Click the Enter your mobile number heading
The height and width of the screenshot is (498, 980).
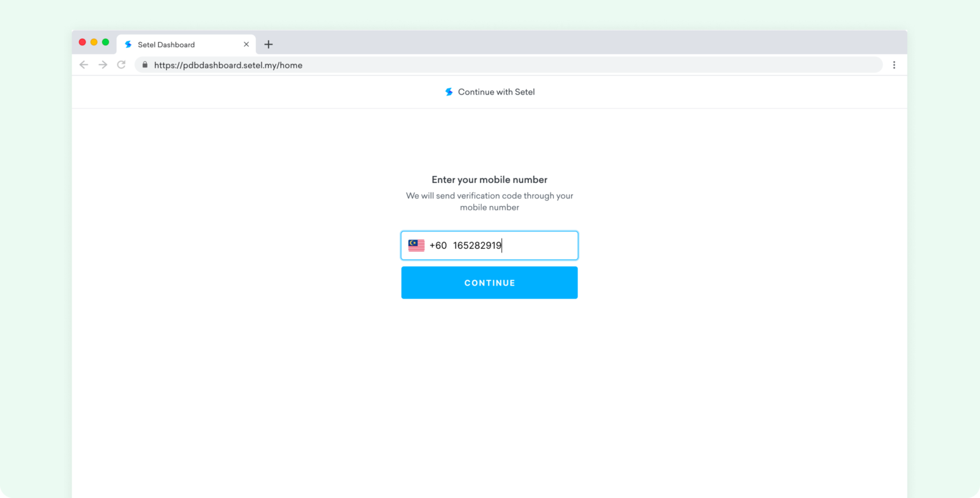[x=489, y=180]
